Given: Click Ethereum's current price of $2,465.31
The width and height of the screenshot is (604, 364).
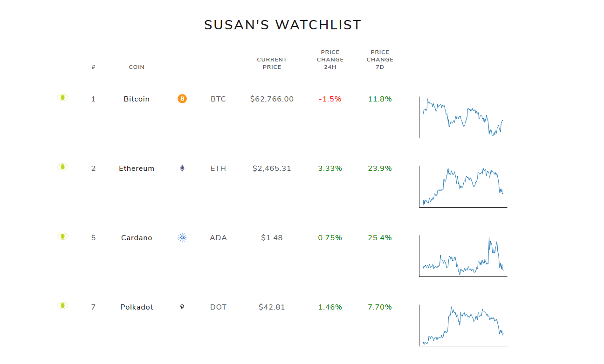Looking at the screenshot, I should click(x=272, y=168).
